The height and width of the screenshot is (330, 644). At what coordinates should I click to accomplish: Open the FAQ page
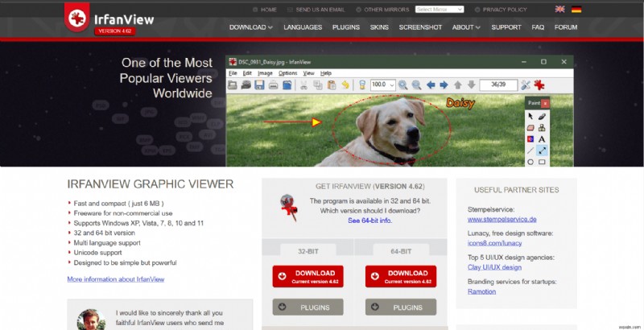point(538,27)
